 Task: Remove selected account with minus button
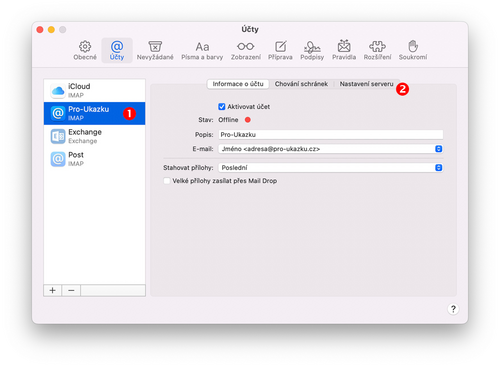tap(71, 290)
